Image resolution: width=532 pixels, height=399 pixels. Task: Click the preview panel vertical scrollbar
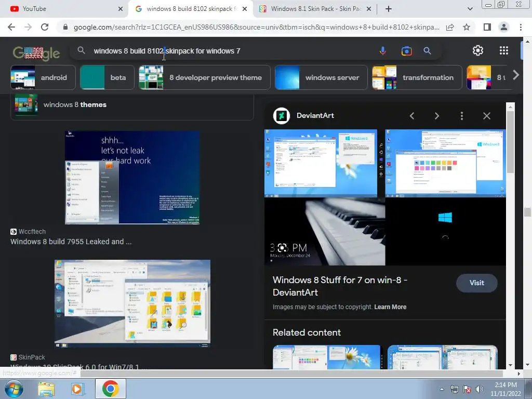(510, 142)
